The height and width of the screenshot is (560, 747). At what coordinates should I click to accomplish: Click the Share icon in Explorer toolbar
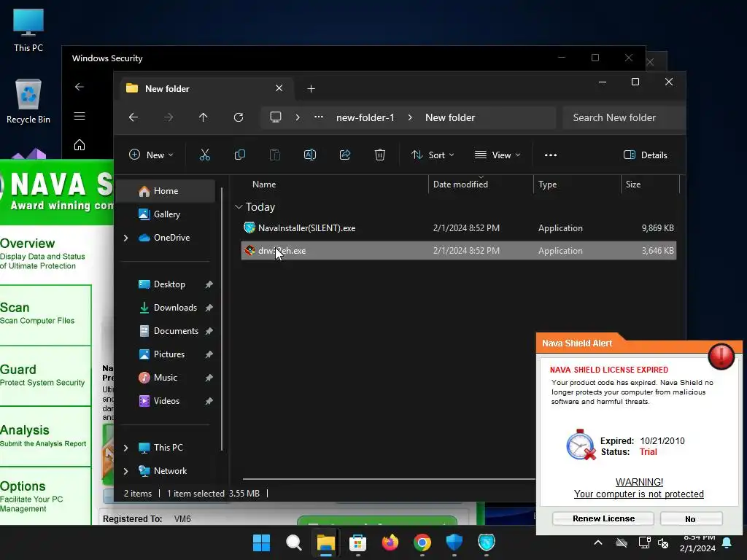345,155
